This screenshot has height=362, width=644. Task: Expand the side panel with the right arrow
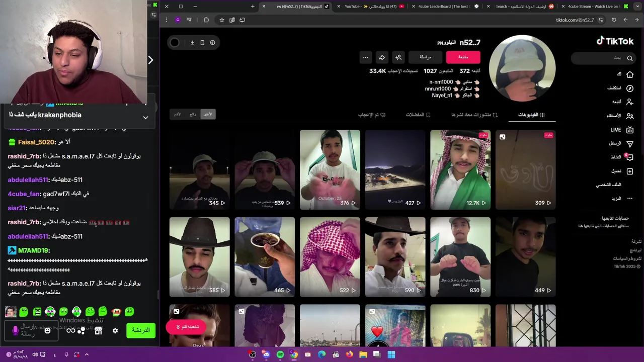[150, 60]
